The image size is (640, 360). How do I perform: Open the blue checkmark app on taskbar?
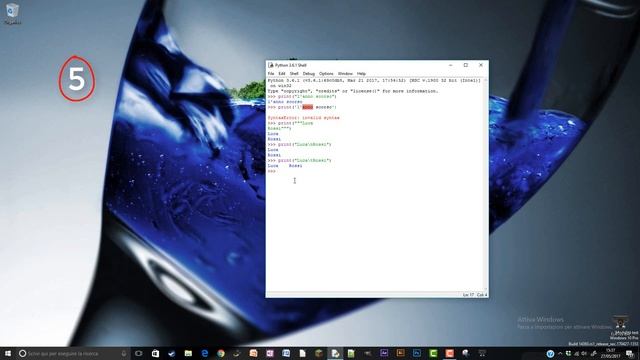click(172, 353)
